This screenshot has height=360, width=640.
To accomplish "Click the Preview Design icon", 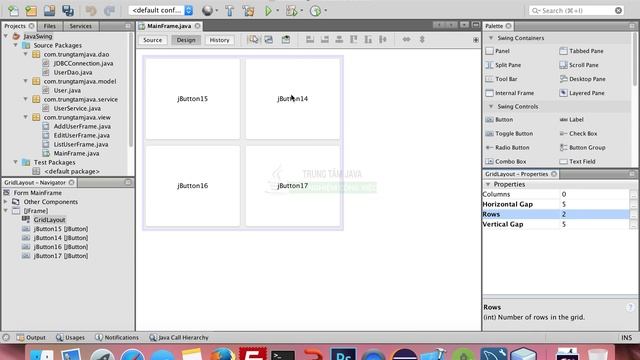I will click(x=286, y=40).
